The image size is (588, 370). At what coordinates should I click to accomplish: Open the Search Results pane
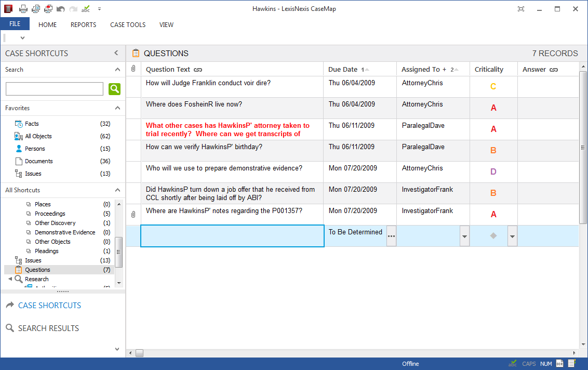click(48, 328)
